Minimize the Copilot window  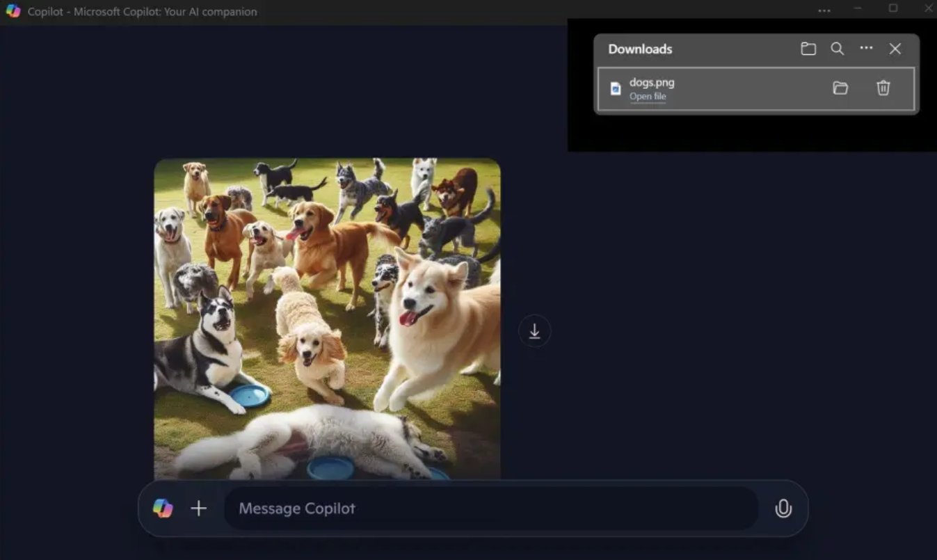point(858,8)
